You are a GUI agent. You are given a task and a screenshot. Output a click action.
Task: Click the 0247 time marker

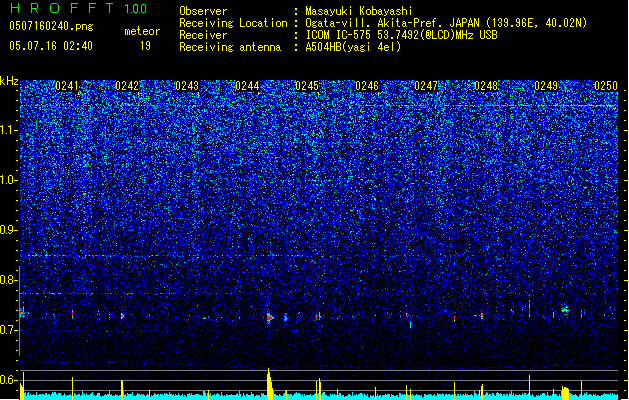tap(426, 86)
